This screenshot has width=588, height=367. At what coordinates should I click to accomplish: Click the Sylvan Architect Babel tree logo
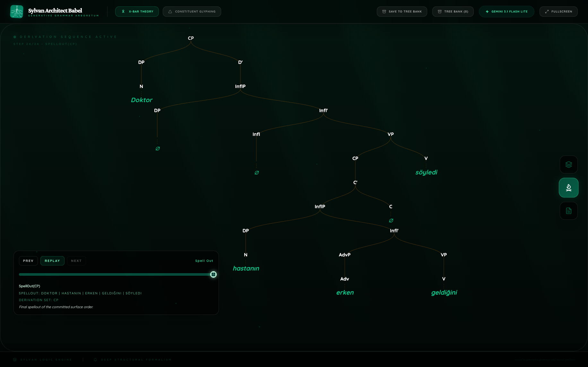(x=17, y=11)
